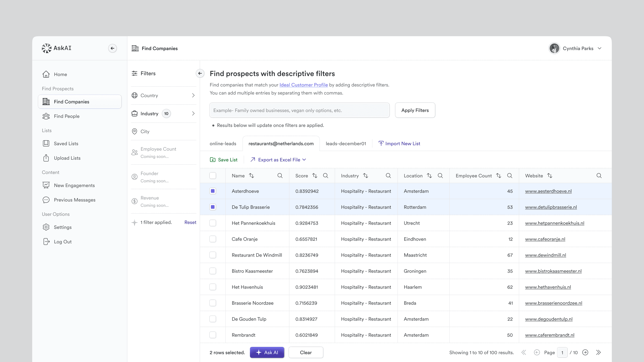Toggle the select-all rows checkbox
This screenshot has width=644, height=362.
click(x=213, y=176)
